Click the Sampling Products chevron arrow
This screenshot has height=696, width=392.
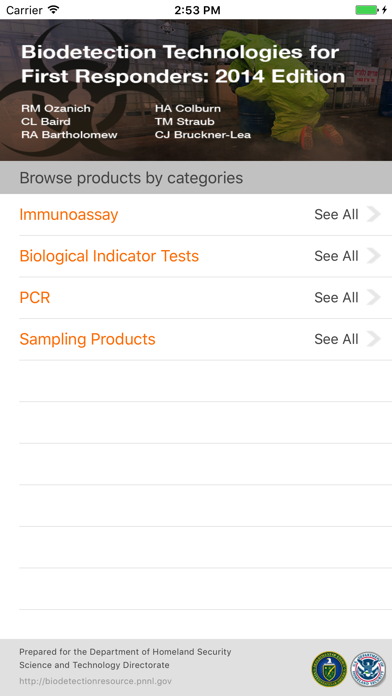coord(374,340)
